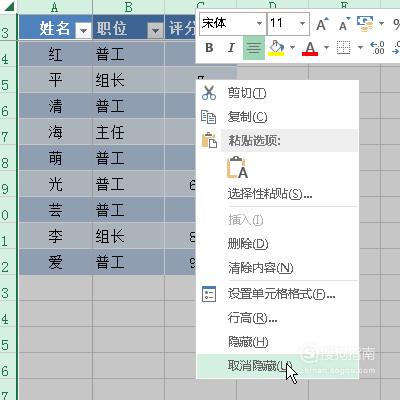The height and width of the screenshot is (400, 400).
Task: Expand accounting format dropdown arrow
Action: [x=381, y=23]
